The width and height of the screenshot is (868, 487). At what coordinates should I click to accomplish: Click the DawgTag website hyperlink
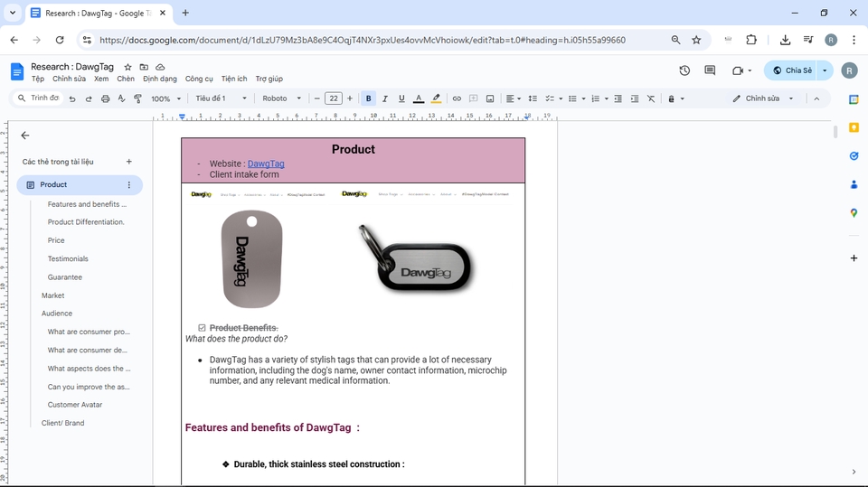[x=266, y=164]
